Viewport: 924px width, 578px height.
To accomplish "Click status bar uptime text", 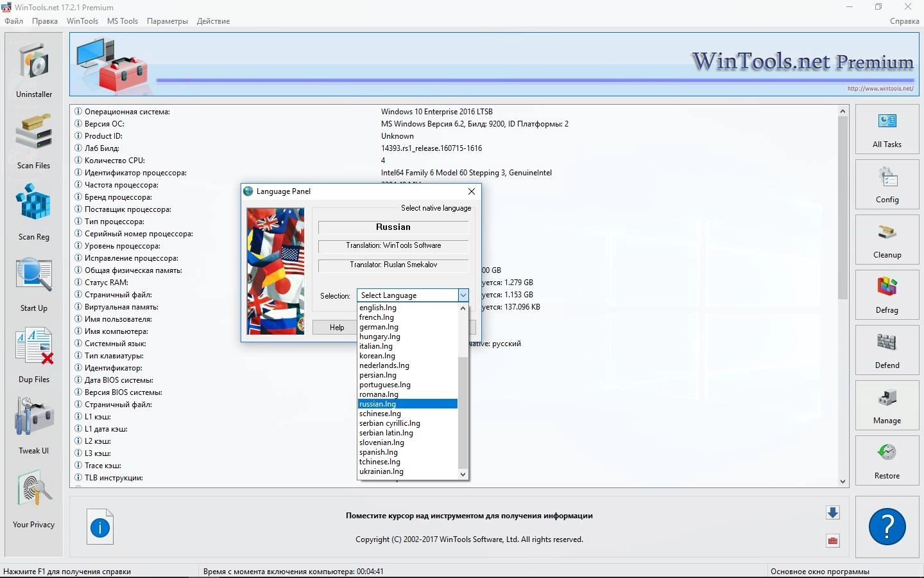I will 293,572.
